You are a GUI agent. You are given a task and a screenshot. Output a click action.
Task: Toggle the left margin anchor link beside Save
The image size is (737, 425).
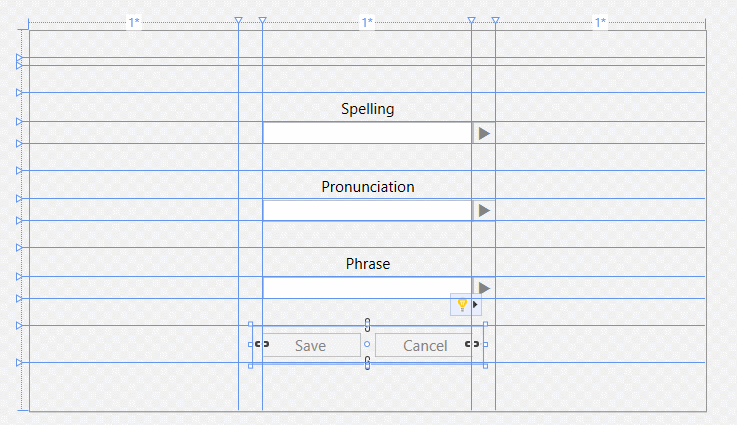point(262,344)
